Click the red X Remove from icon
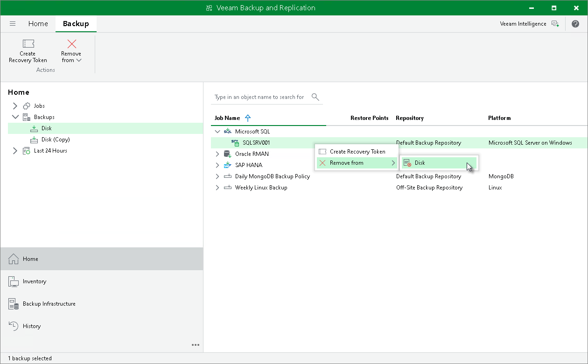588x364 pixels. (71, 44)
